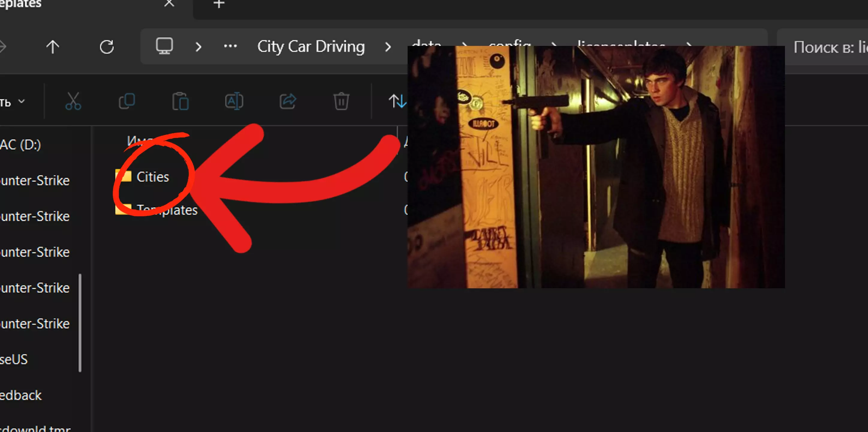Click the Cut scissors icon
Viewport: 868px width, 432px height.
(73, 101)
